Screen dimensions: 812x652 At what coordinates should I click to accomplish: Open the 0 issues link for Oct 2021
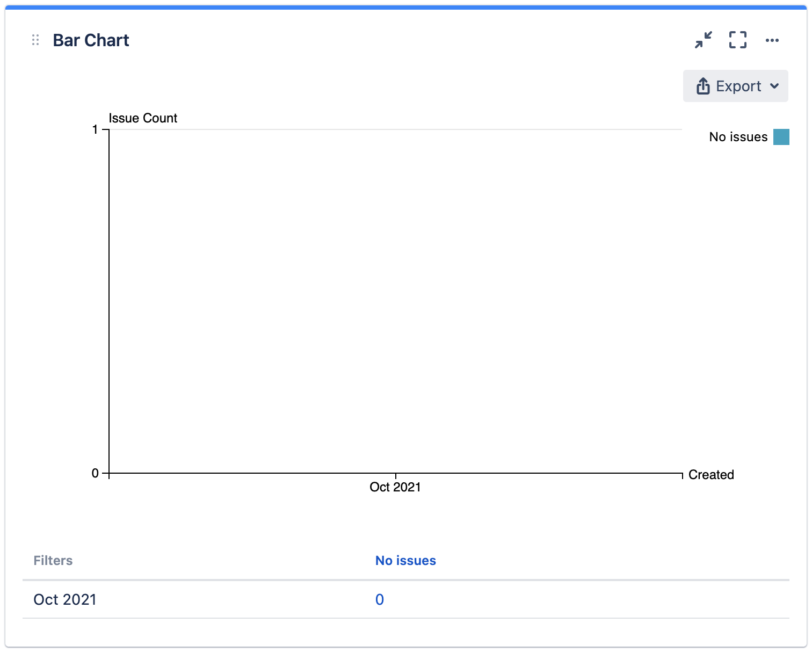(380, 599)
